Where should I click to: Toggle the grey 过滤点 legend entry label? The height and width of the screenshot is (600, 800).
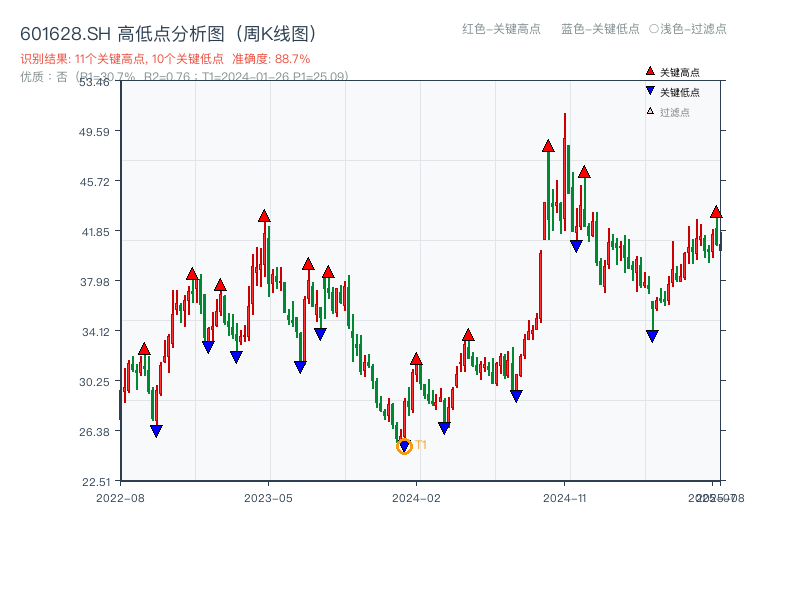tap(674, 112)
